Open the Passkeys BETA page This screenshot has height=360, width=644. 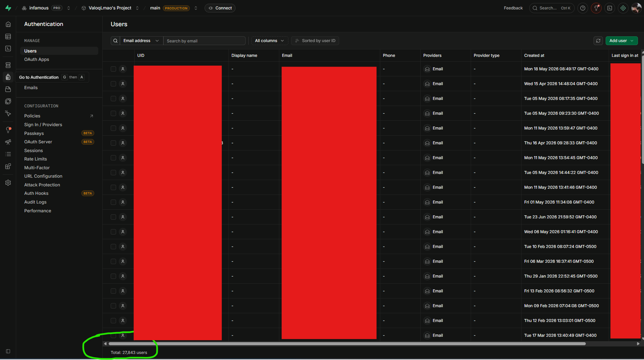tap(59, 133)
